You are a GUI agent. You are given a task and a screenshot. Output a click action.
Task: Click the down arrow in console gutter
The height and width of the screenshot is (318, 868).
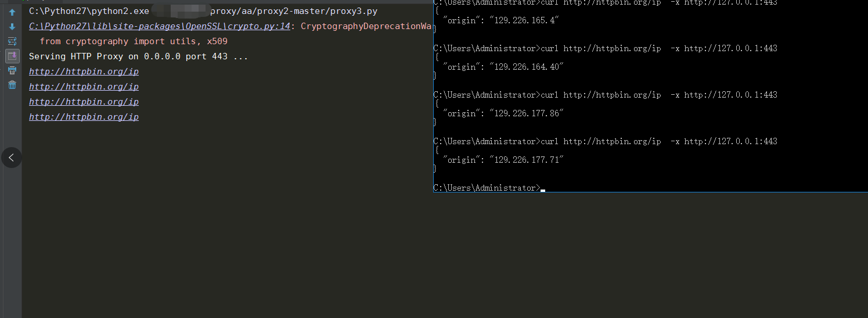(x=12, y=27)
